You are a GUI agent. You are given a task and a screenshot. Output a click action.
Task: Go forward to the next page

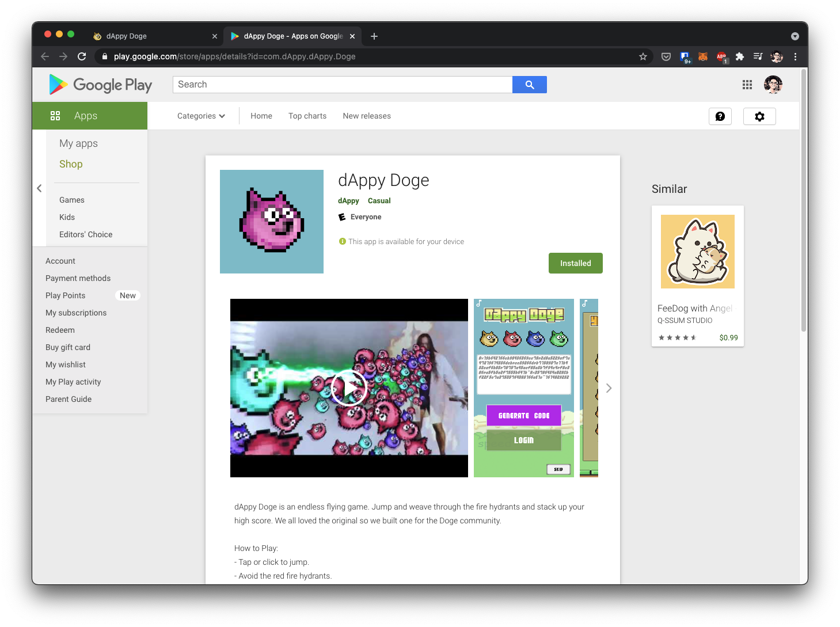(63, 56)
